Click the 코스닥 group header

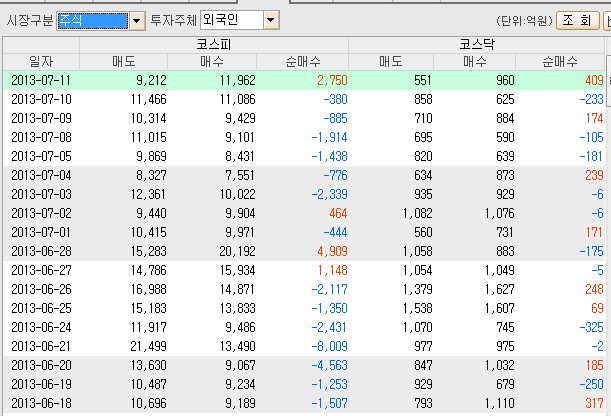pyautogui.click(x=477, y=44)
